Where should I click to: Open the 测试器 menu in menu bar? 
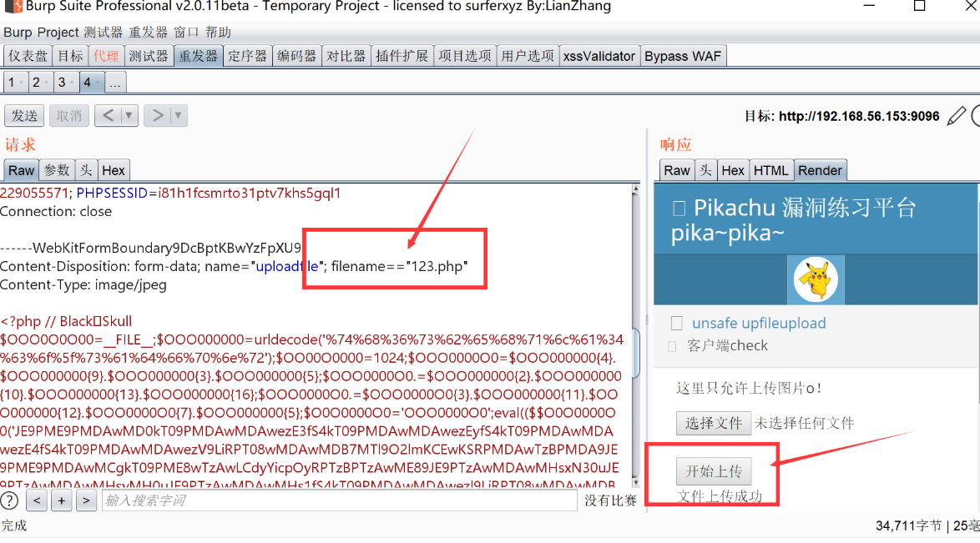[104, 33]
